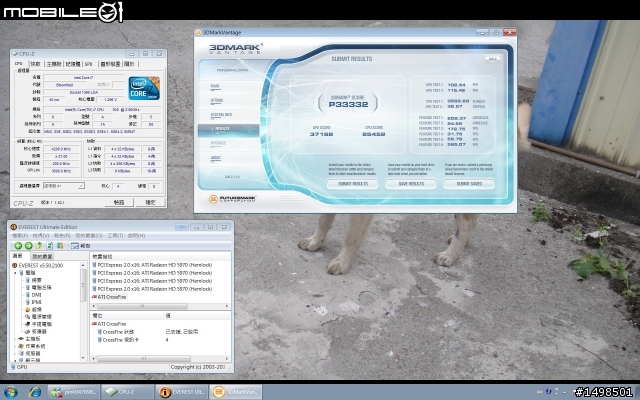640x400 pixels.
Task: Open MAIN section in 3DMark Vantage
Action: (x=215, y=86)
